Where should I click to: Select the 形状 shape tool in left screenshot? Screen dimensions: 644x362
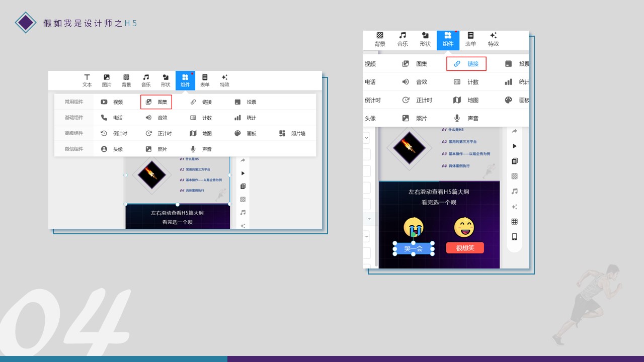tap(166, 80)
